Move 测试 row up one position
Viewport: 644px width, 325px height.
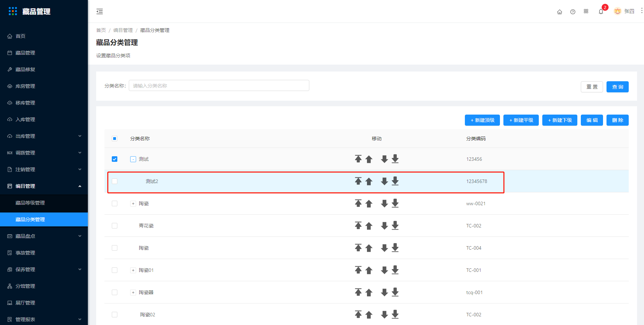(x=369, y=159)
